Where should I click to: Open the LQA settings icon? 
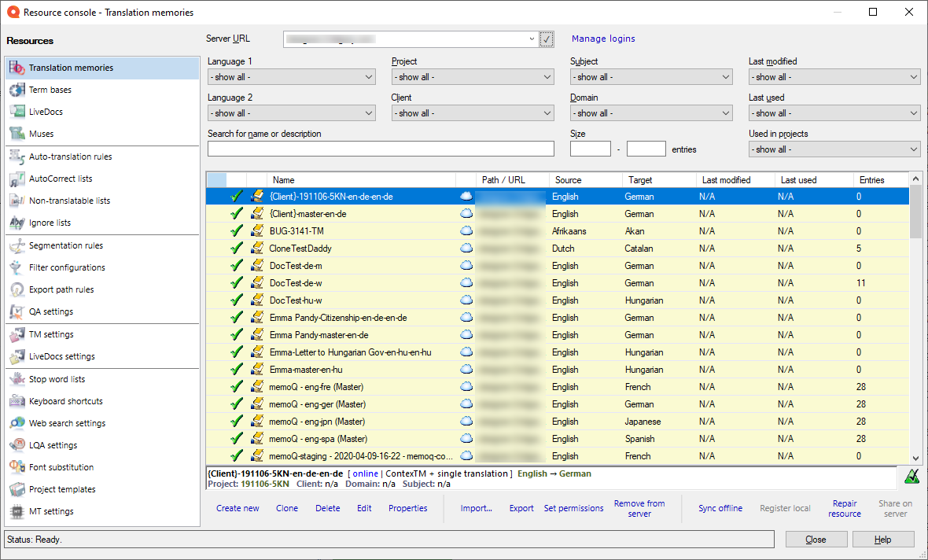[x=17, y=445]
